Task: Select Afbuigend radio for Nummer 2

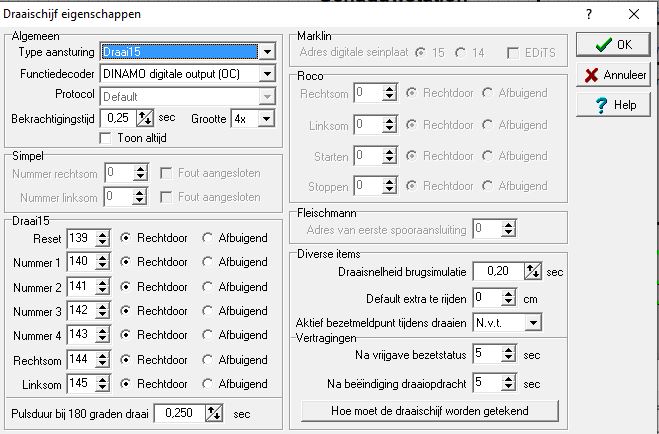Action: pos(208,287)
